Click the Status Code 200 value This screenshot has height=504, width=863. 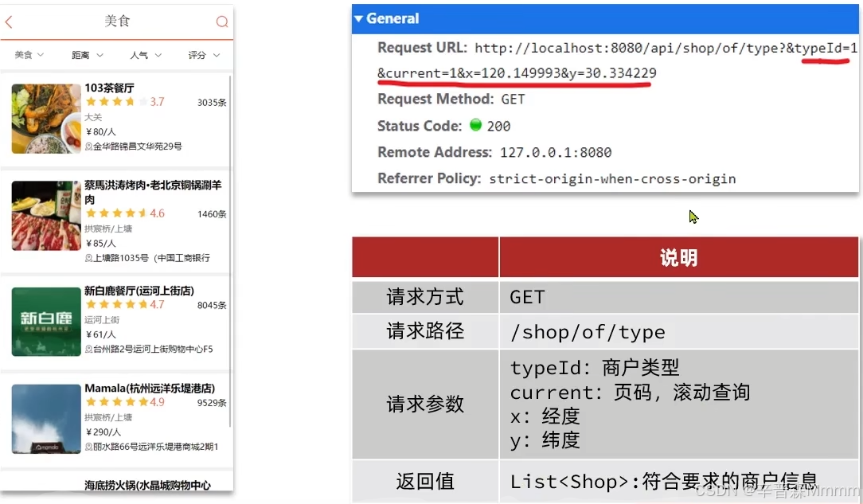pyautogui.click(x=498, y=127)
